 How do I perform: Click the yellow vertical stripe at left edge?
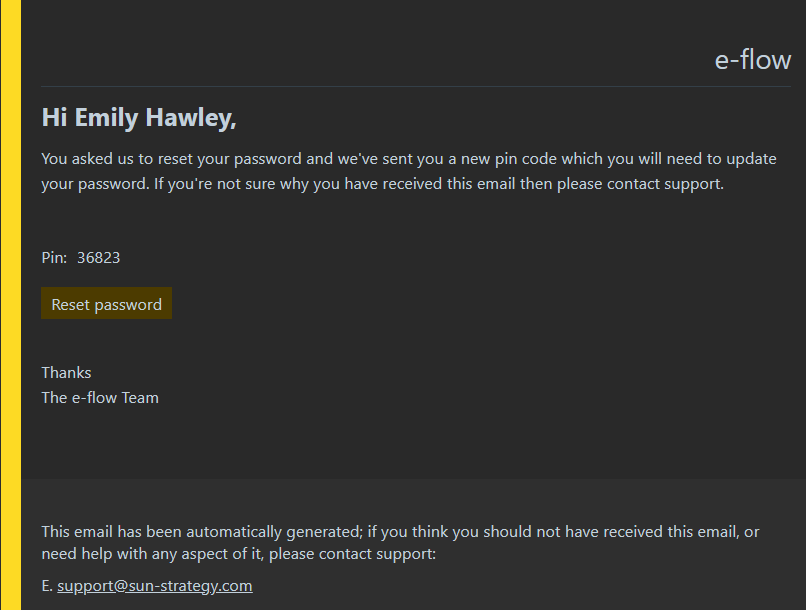(x=11, y=305)
